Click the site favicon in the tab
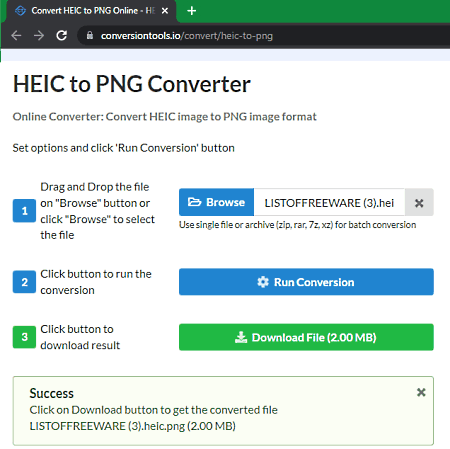The image size is (450, 449). pos(20,11)
